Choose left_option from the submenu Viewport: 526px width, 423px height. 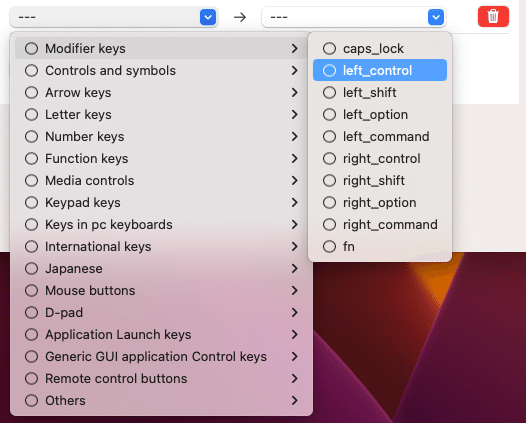coord(380,115)
